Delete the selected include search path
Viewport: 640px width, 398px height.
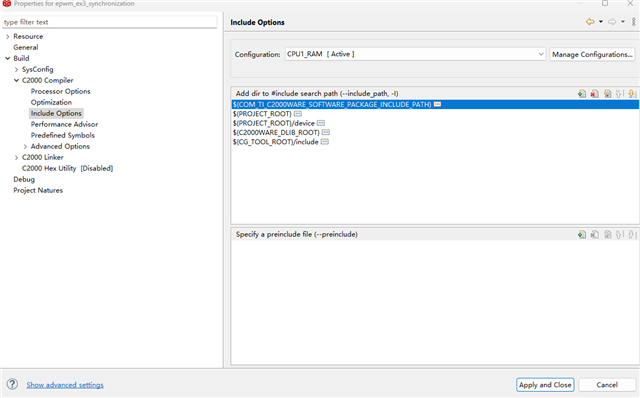[x=595, y=94]
